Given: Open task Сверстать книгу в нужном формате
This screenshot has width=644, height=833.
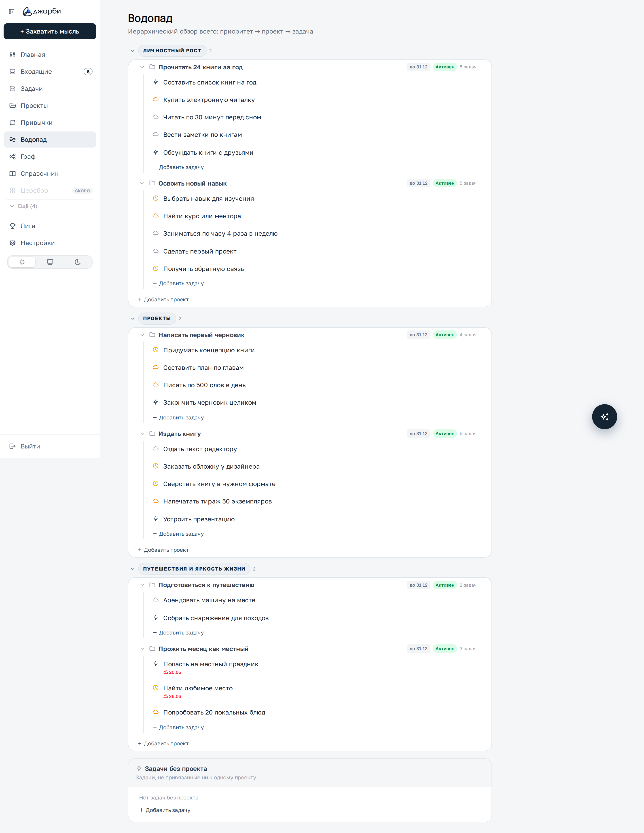Looking at the screenshot, I should 219,484.
